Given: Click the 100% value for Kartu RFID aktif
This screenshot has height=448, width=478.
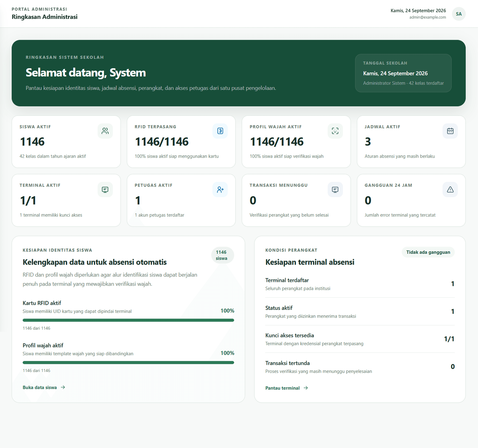Looking at the screenshot, I should tap(227, 311).
